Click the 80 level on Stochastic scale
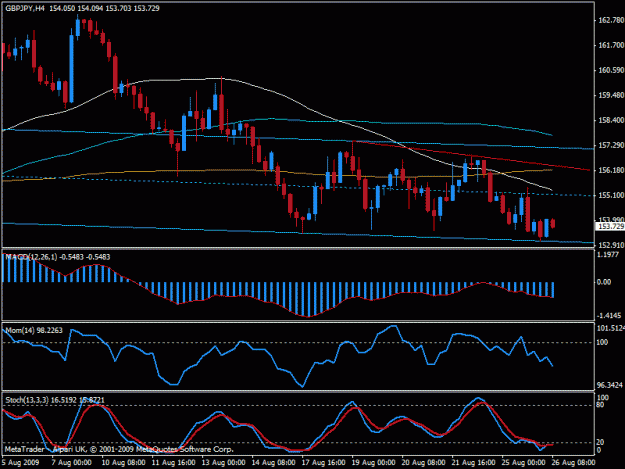 [x=601, y=405]
